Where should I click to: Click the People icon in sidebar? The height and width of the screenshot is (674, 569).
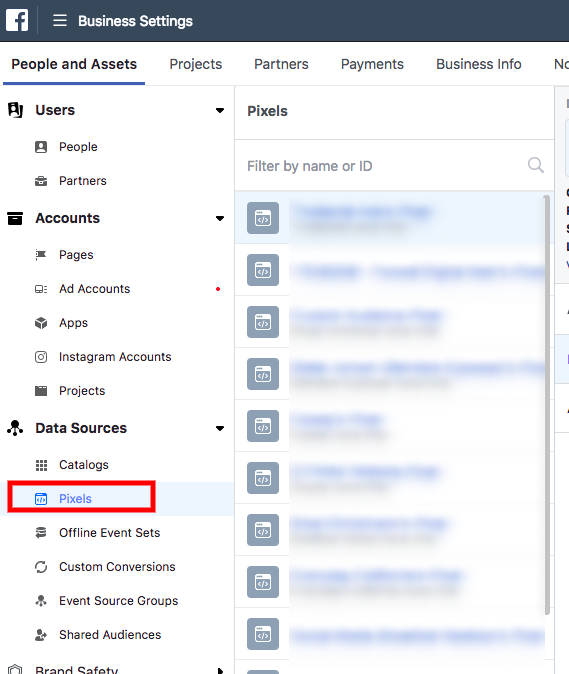[41, 147]
